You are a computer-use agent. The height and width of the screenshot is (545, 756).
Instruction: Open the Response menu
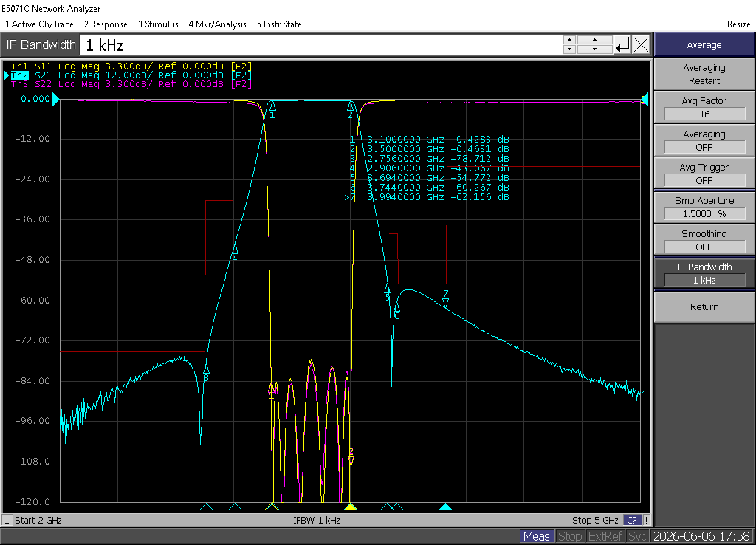click(106, 24)
